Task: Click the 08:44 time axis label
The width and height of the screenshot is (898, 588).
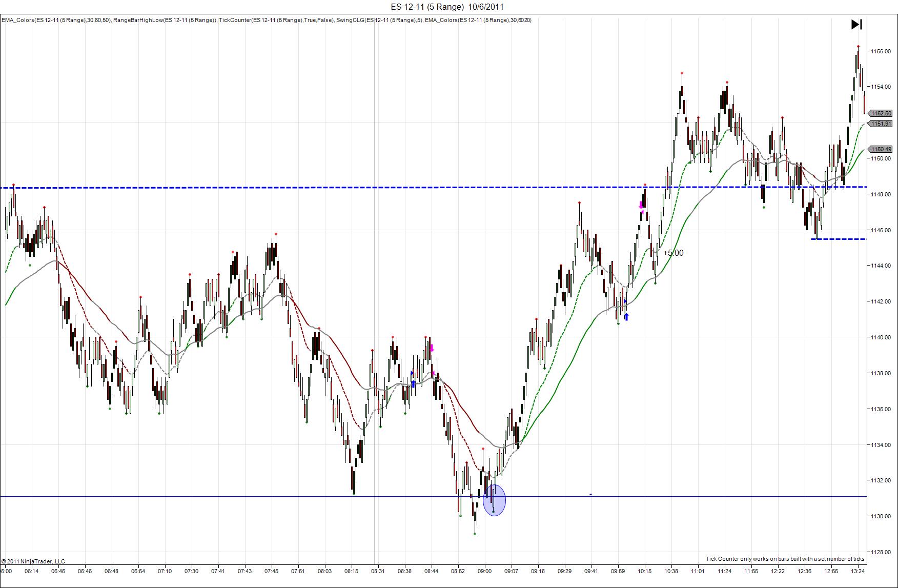Action: [431, 571]
